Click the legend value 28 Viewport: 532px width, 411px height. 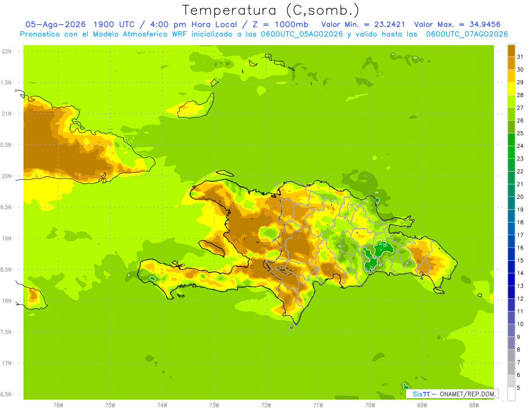520,95
